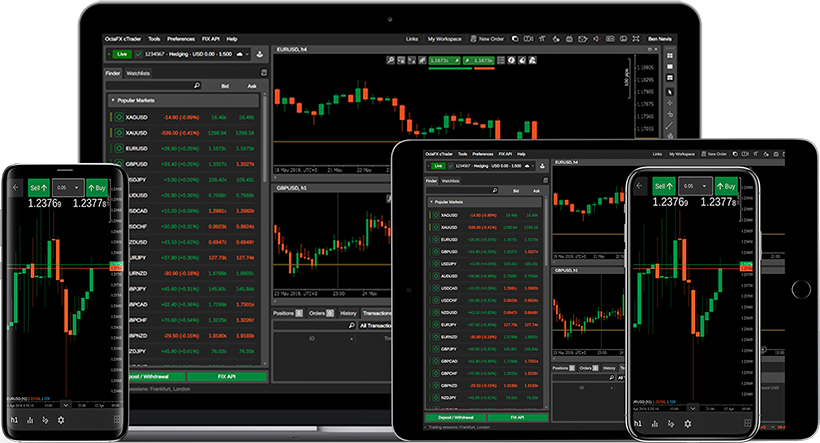Image resolution: width=820 pixels, height=443 pixels.
Task: Tap Sell button on the left phone
Action: coord(39,187)
